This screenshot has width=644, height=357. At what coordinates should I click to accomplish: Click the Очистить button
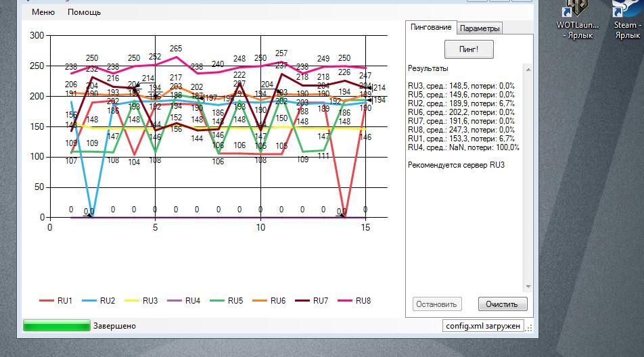click(502, 304)
